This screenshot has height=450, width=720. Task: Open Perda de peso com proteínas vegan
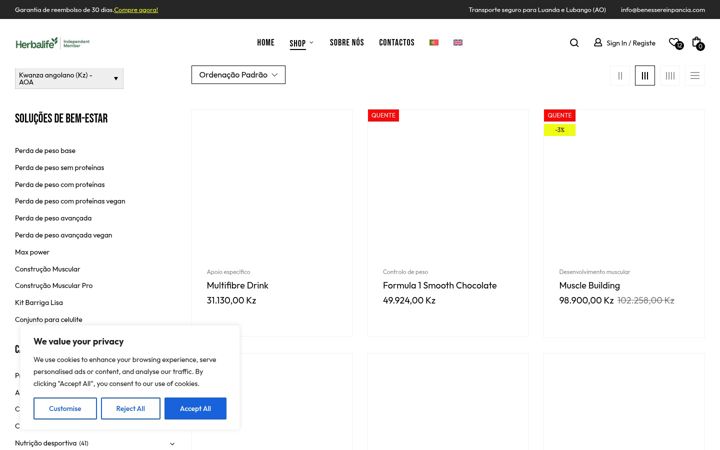[x=70, y=201]
